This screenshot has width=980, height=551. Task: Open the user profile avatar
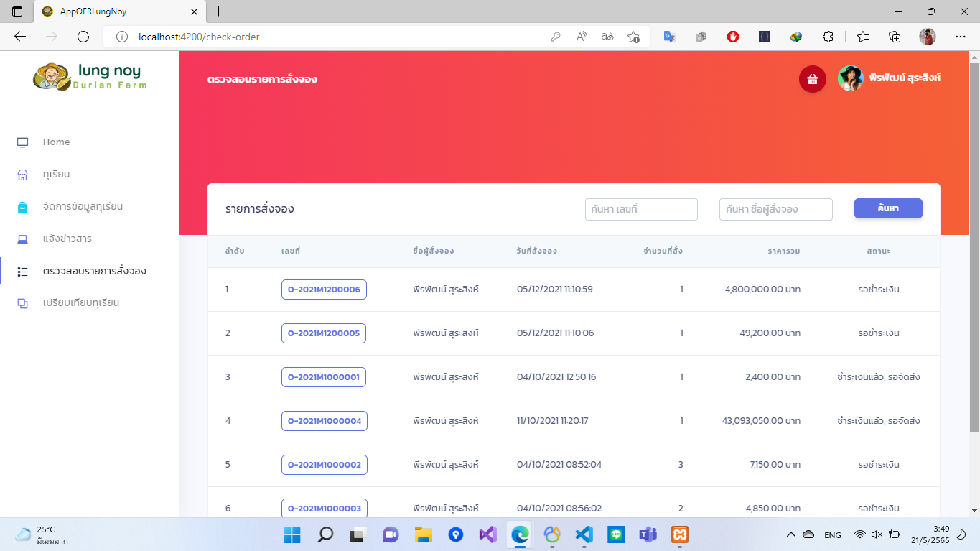click(851, 79)
